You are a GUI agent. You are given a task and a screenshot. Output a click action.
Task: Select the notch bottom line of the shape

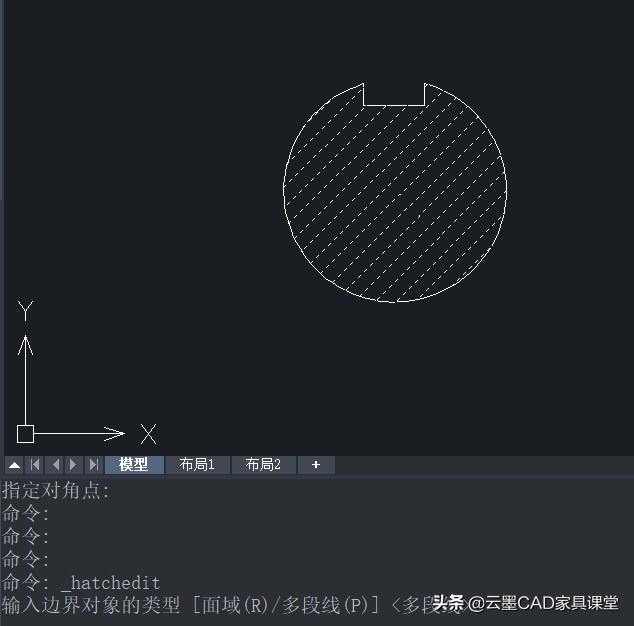(394, 106)
